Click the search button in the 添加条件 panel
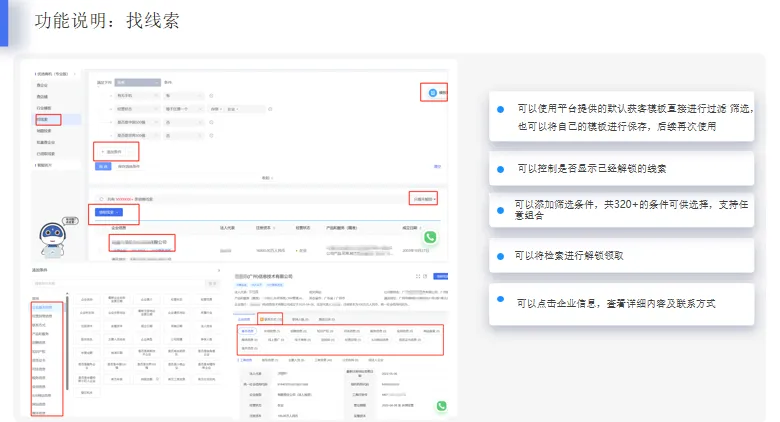Viewport: 780px width, 422px height. (212, 284)
